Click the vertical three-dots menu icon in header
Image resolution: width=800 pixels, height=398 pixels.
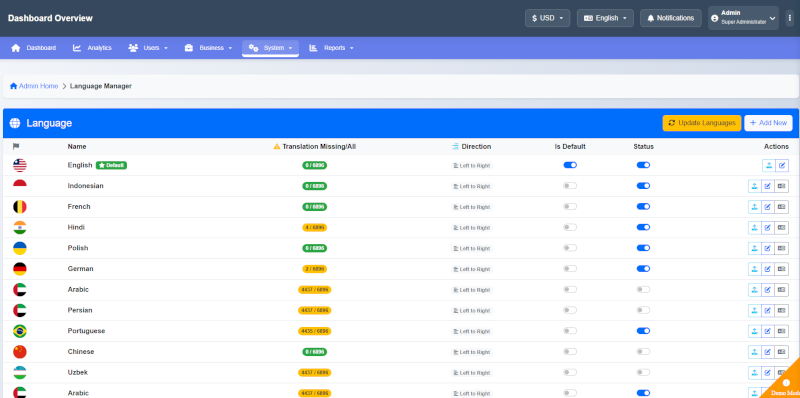tap(790, 18)
